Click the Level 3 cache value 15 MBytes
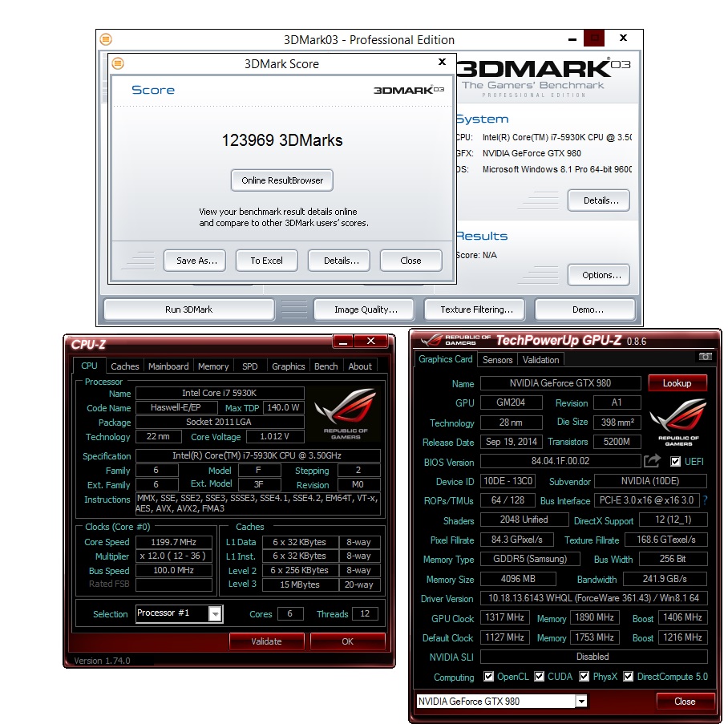 (x=300, y=584)
